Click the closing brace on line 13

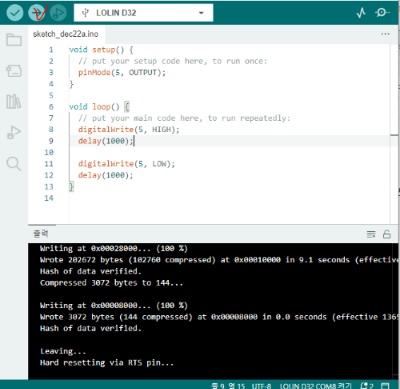pos(71,187)
